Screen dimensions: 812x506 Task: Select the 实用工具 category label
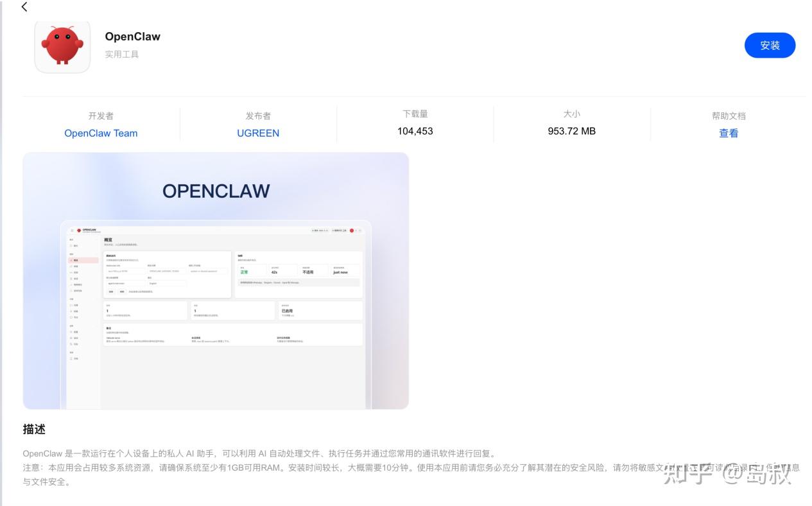122,55
